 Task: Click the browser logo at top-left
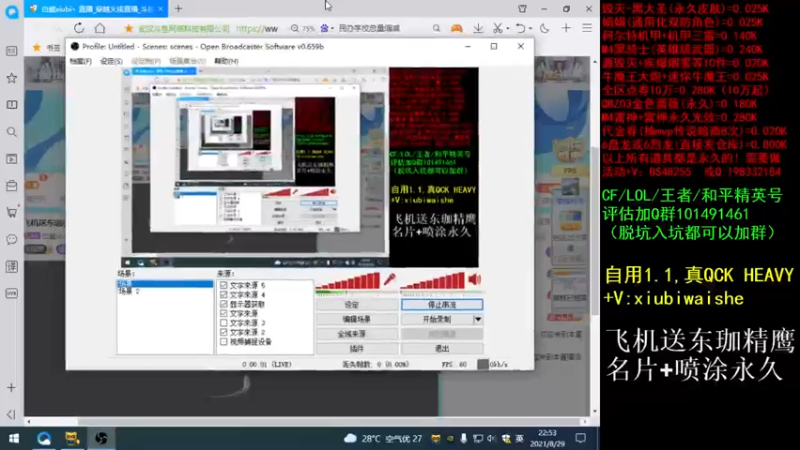point(11,11)
